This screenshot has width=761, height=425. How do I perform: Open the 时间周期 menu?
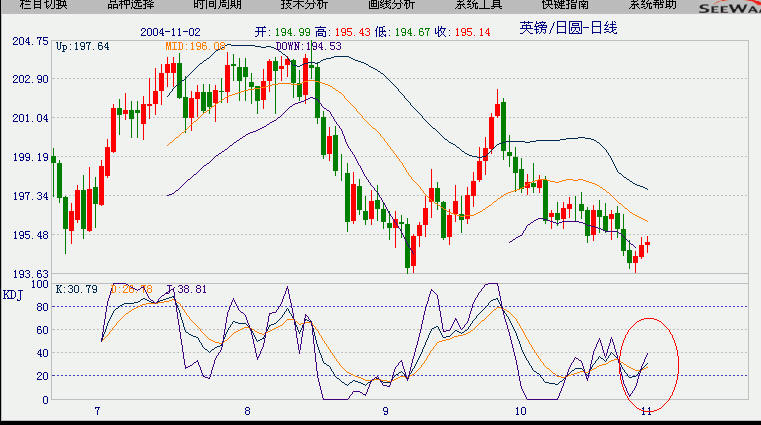tap(217, 5)
